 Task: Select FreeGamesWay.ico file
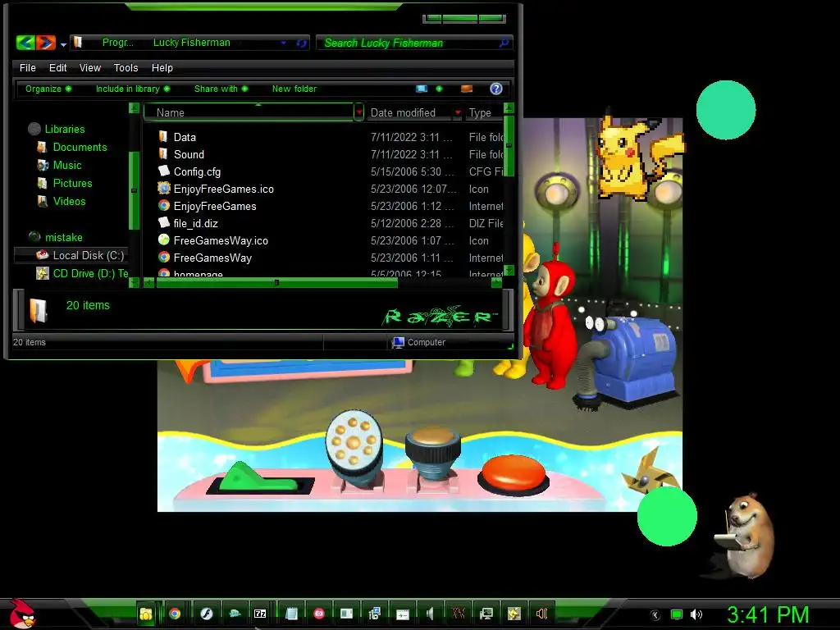tap(221, 240)
